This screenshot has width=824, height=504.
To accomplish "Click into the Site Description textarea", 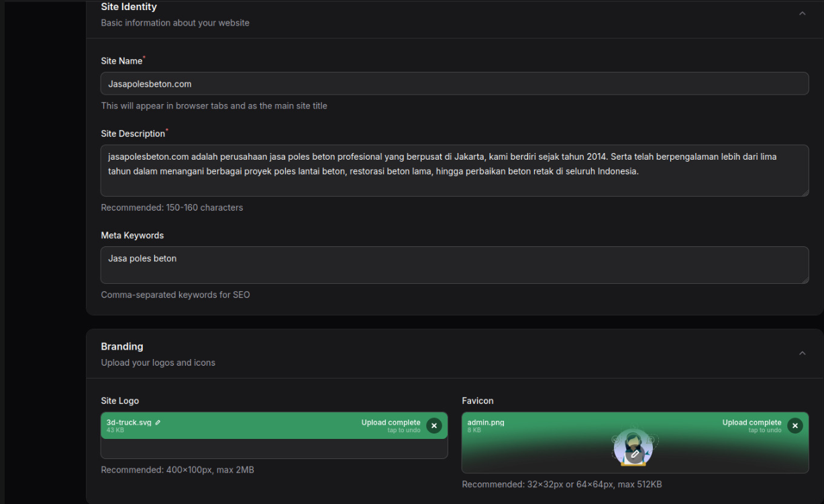I will click(454, 170).
